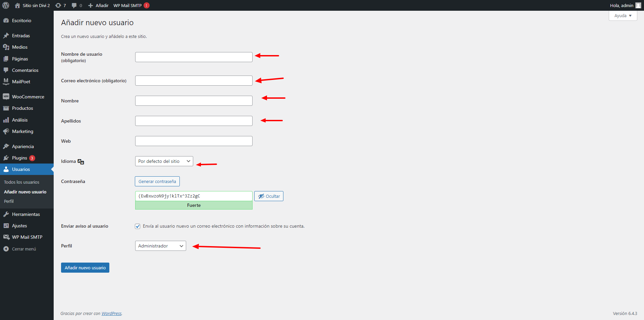The width and height of the screenshot is (644, 320).
Task: Click the Entradas menu label
Action: point(21,36)
